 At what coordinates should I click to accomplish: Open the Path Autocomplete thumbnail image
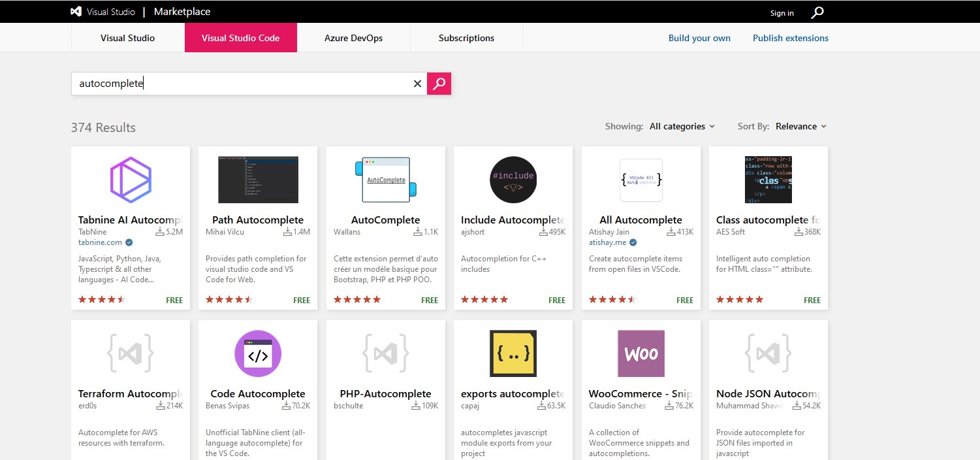click(x=258, y=180)
